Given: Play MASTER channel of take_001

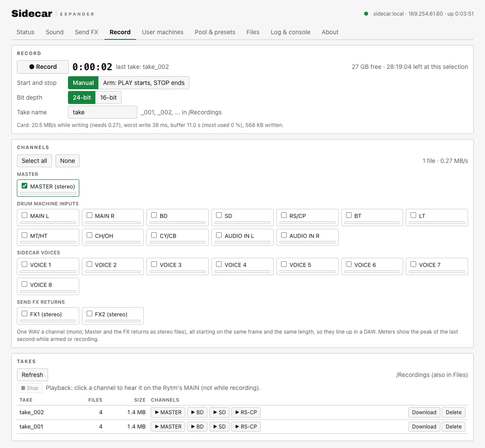Looking at the screenshot, I should [168, 427].
